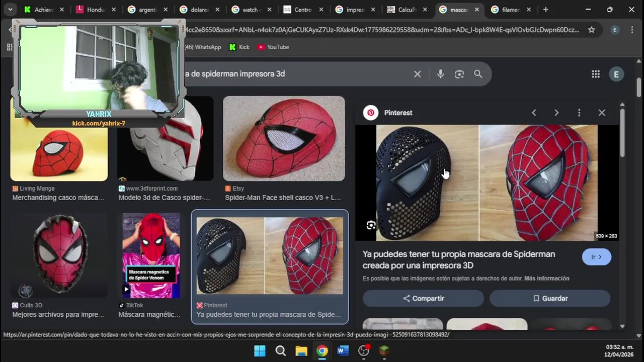The height and width of the screenshot is (362, 644).
Task: Bookmark this page with the star icon
Action: [x=592, y=30]
